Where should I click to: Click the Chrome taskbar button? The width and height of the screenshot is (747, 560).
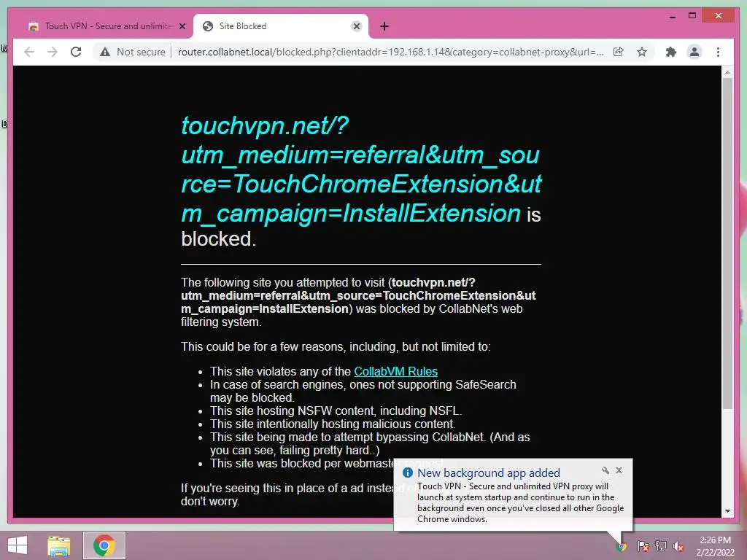click(x=104, y=545)
